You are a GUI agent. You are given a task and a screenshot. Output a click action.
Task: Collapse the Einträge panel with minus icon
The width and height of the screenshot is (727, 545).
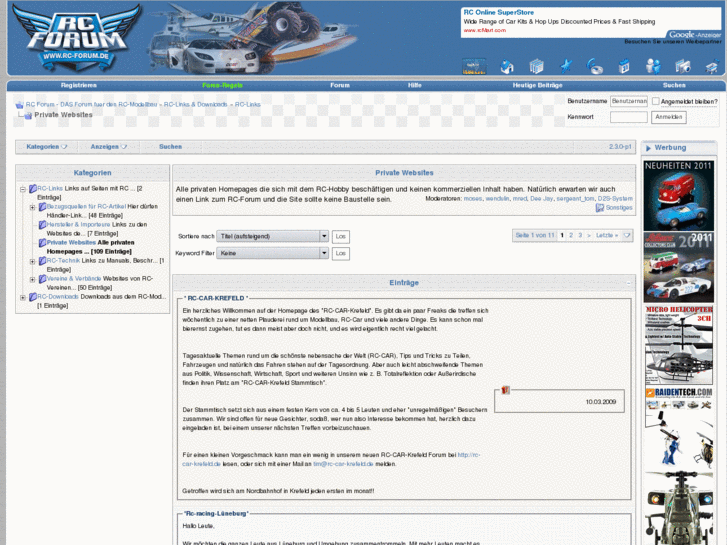click(629, 283)
